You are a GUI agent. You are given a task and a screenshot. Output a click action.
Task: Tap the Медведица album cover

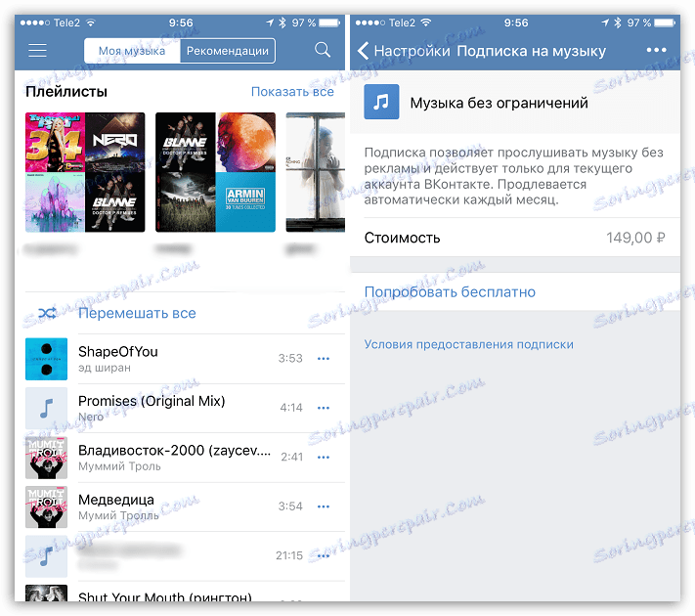tap(46, 506)
